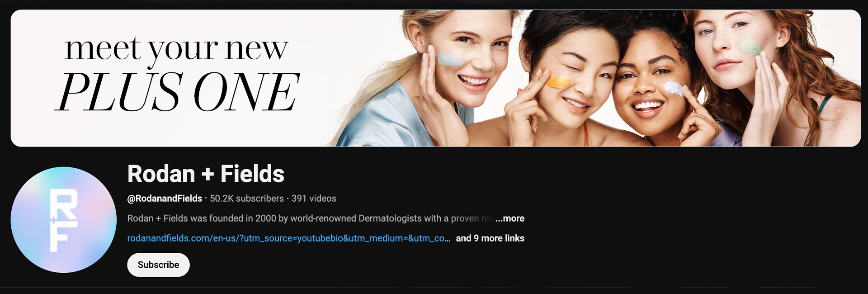Show the 'and 9 more links' list
This screenshot has width=868, height=294.
pyautogui.click(x=490, y=238)
